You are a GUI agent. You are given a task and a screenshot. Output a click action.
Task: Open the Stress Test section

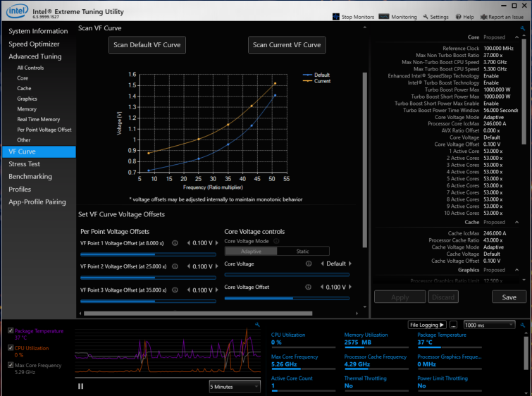point(26,163)
